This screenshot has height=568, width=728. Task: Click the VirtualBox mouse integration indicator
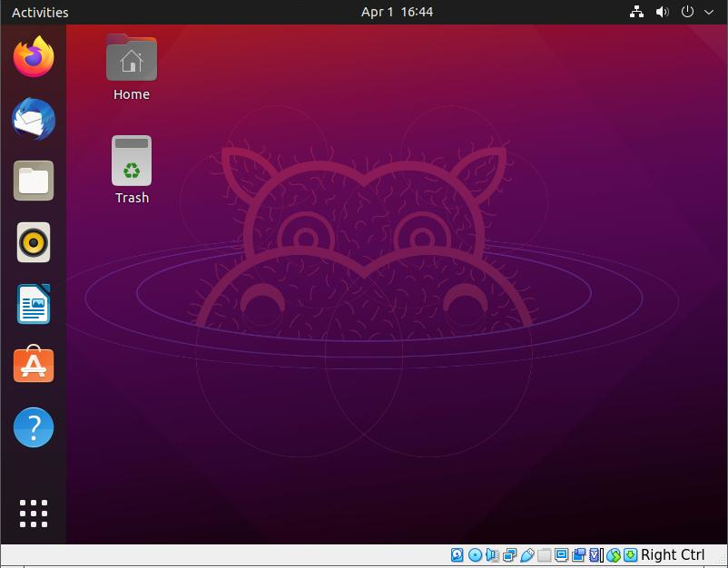(x=614, y=554)
